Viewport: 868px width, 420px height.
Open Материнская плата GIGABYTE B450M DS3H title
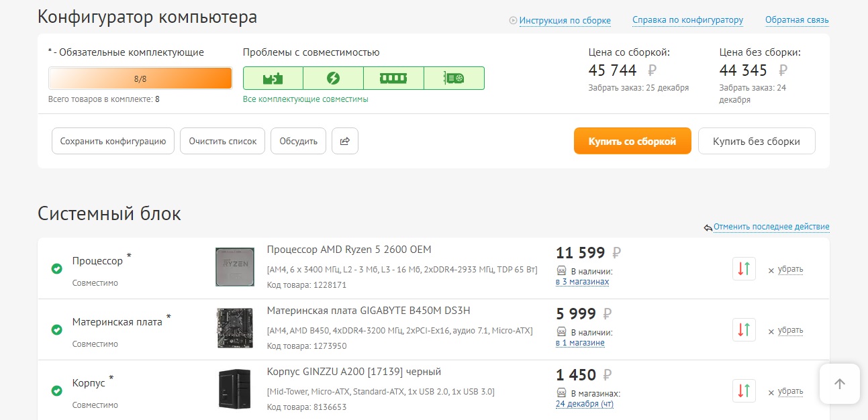click(369, 311)
